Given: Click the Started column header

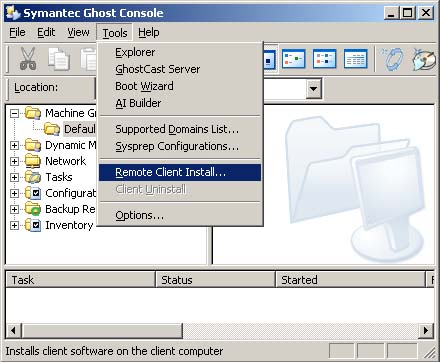Looking at the screenshot, I should [351, 280].
